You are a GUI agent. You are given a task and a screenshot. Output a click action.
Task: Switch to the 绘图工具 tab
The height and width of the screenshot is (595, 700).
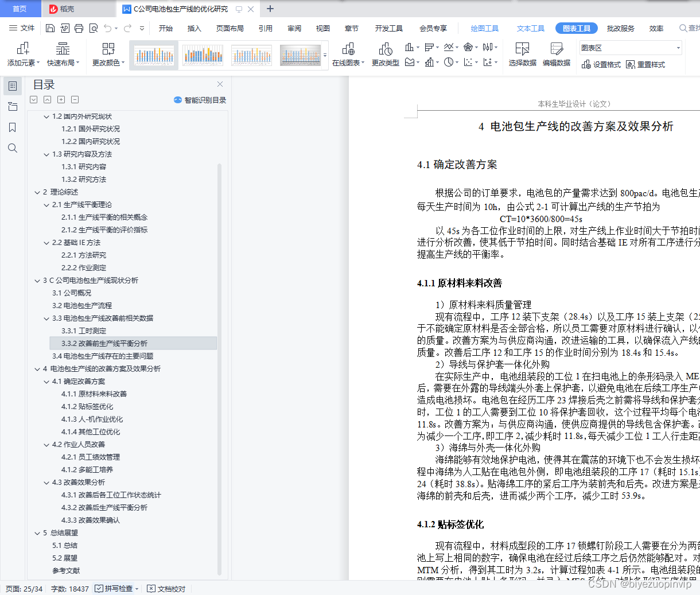(484, 28)
